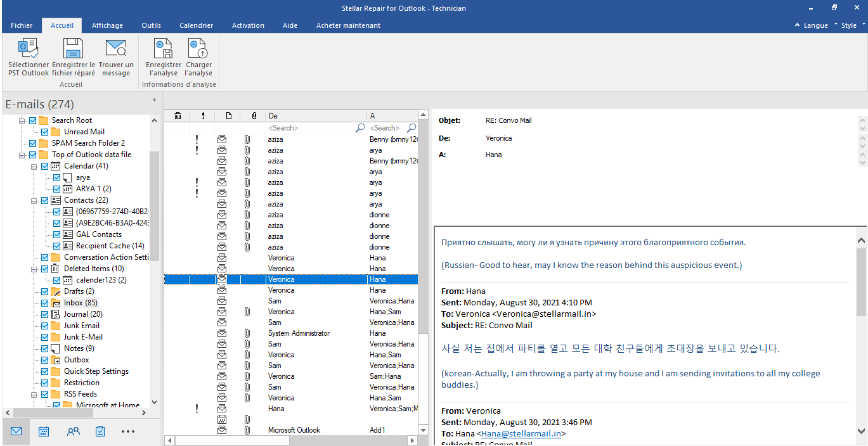Open calendar view from bottom navigation bar
868x446 pixels.
44,431
